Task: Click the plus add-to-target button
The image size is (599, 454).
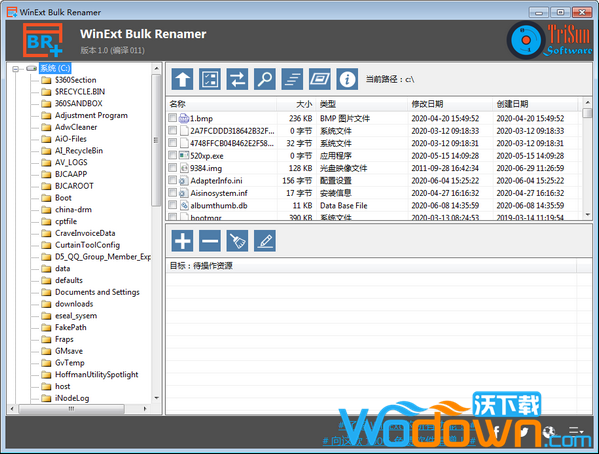Action: pos(182,241)
